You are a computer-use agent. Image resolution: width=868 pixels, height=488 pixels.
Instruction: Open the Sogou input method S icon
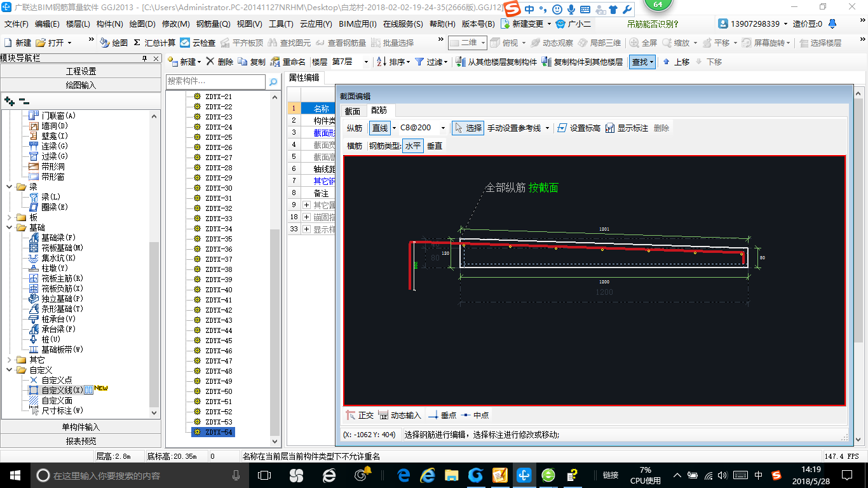click(x=512, y=9)
